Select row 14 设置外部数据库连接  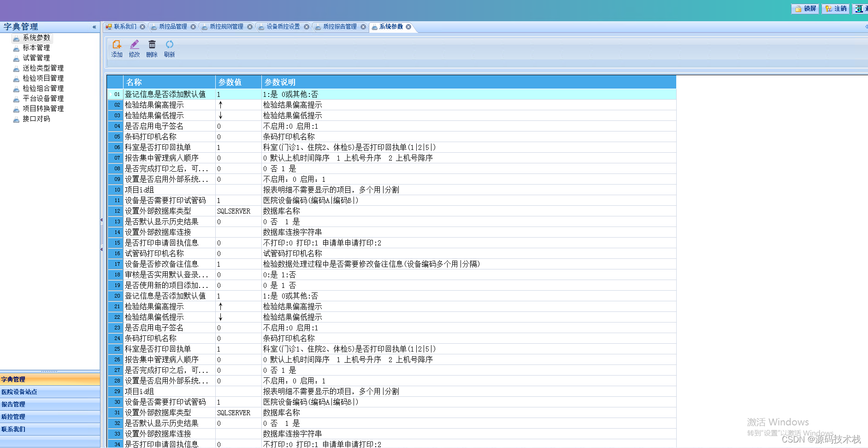392,232
